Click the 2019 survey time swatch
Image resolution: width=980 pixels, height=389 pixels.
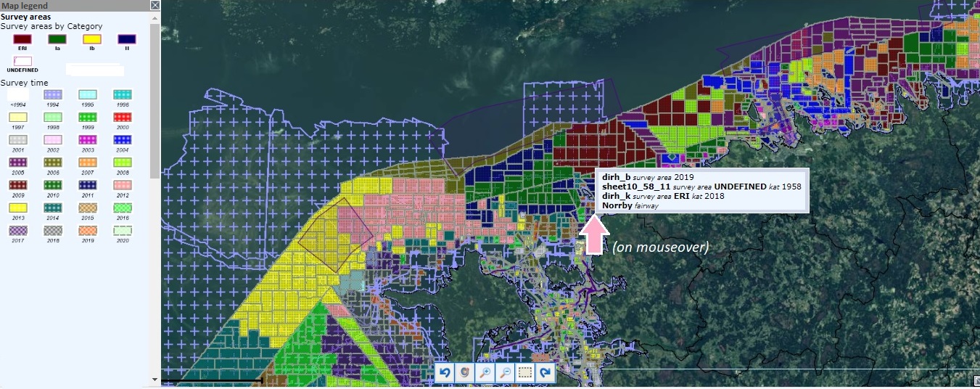88,229
